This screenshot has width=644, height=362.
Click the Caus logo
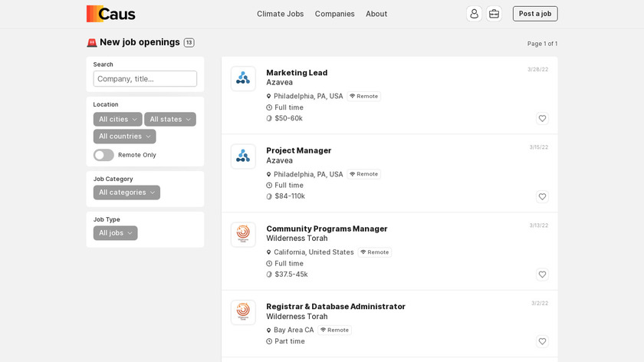coord(111,14)
